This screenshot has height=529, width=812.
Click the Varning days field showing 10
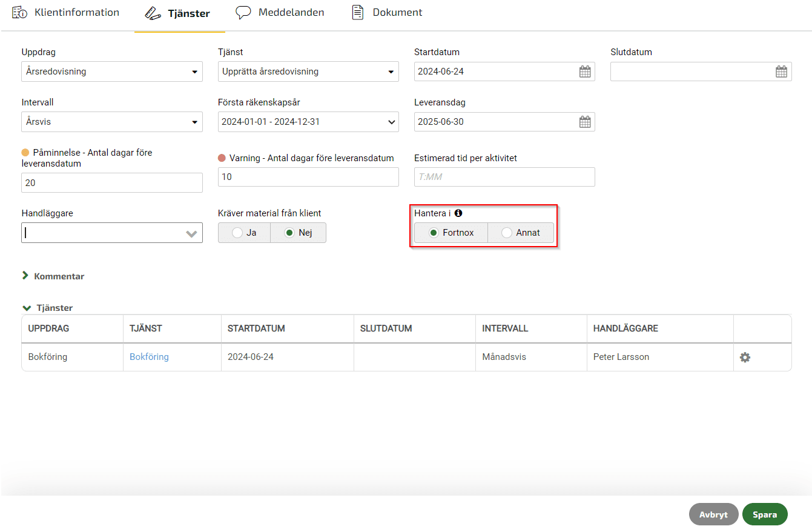[308, 177]
